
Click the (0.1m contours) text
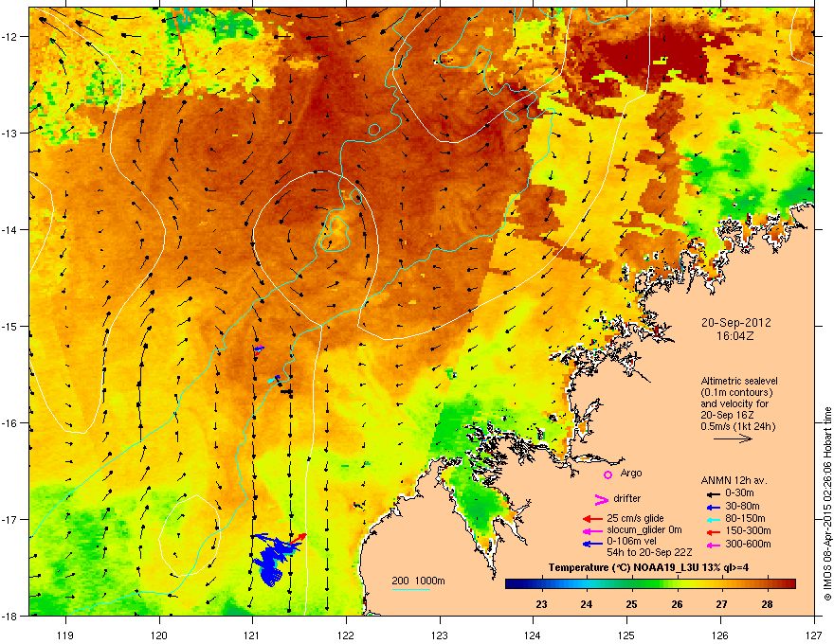(736, 393)
